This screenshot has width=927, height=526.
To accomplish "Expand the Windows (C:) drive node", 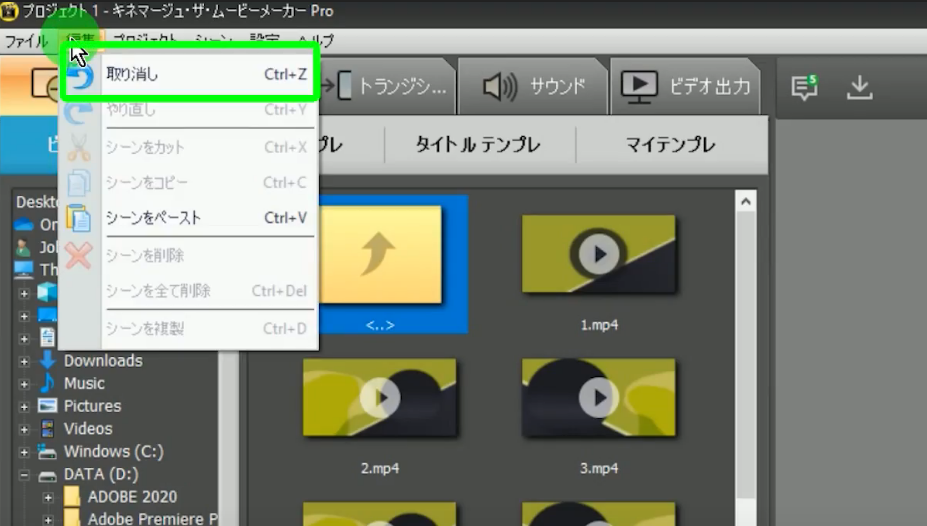I will (x=24, y=452).
